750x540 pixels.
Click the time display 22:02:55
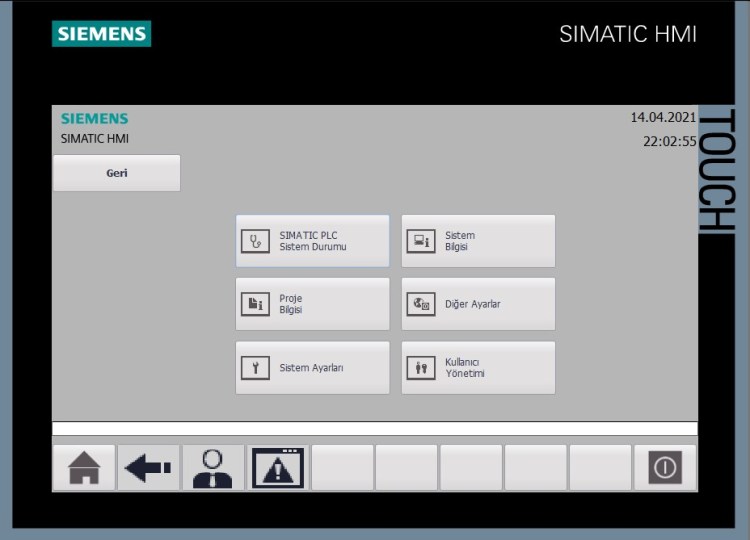[x=669, y=142]
